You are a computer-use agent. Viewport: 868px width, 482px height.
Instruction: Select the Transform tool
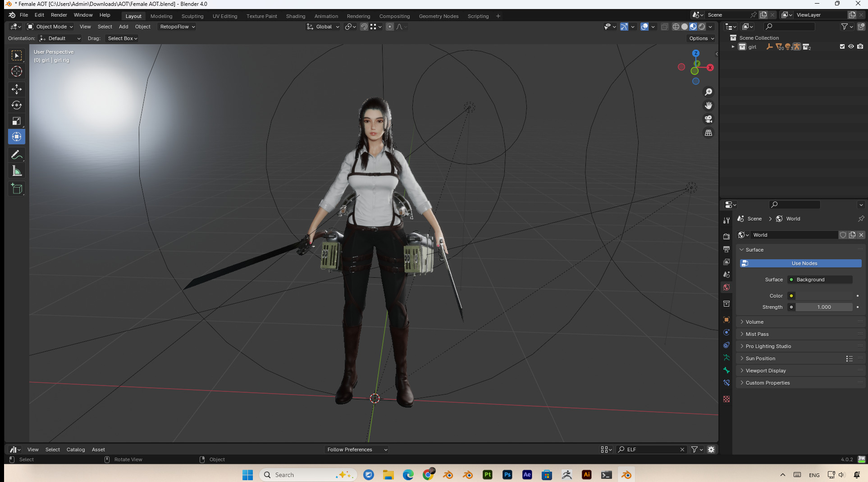pos(17,137)
